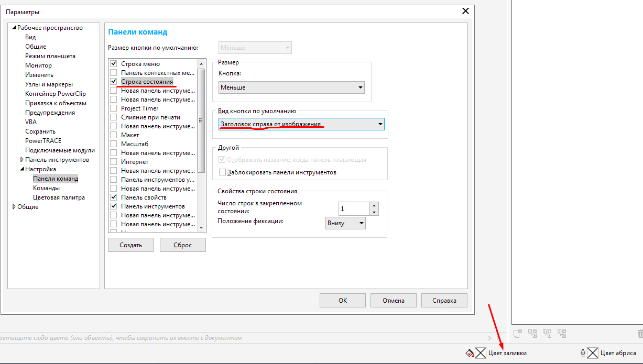This screenshot has width=643, height=364.
Task: Collapse the Рабочее пространство tree node
Action: click(x=14, y=28)
